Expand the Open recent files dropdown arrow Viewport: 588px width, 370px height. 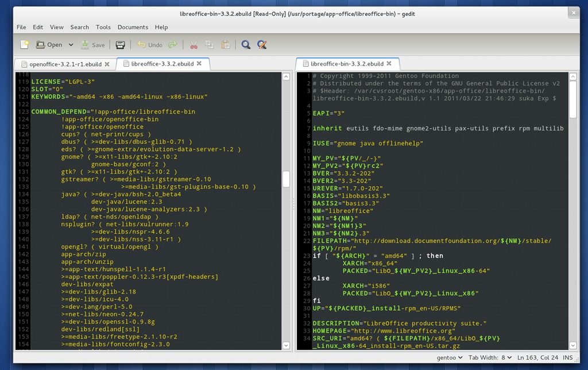[x=71, y=45]
